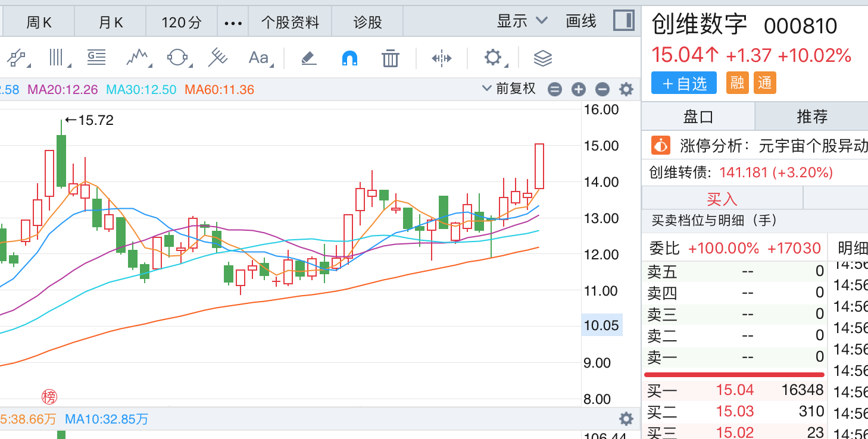868x439 pixels.
Task: Open the drawing layers icon
Action: pos(542,58)
